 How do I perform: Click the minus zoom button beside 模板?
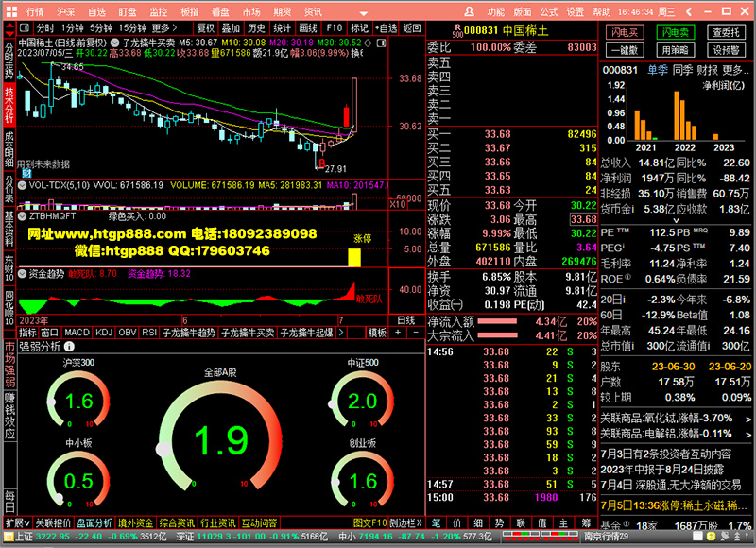tap(416, 332)
